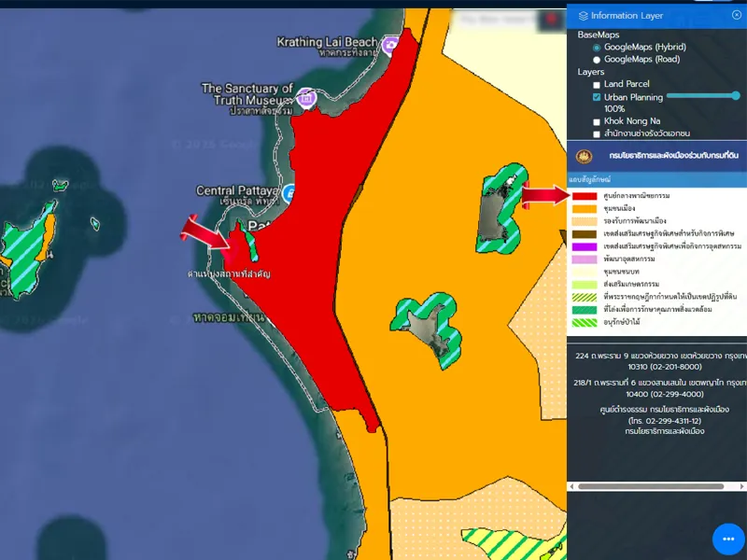Click the horizontal scrollbar left arrow
Image resolution: width=747 pixels, height=560 pixels.
click(x=572, y=486)
